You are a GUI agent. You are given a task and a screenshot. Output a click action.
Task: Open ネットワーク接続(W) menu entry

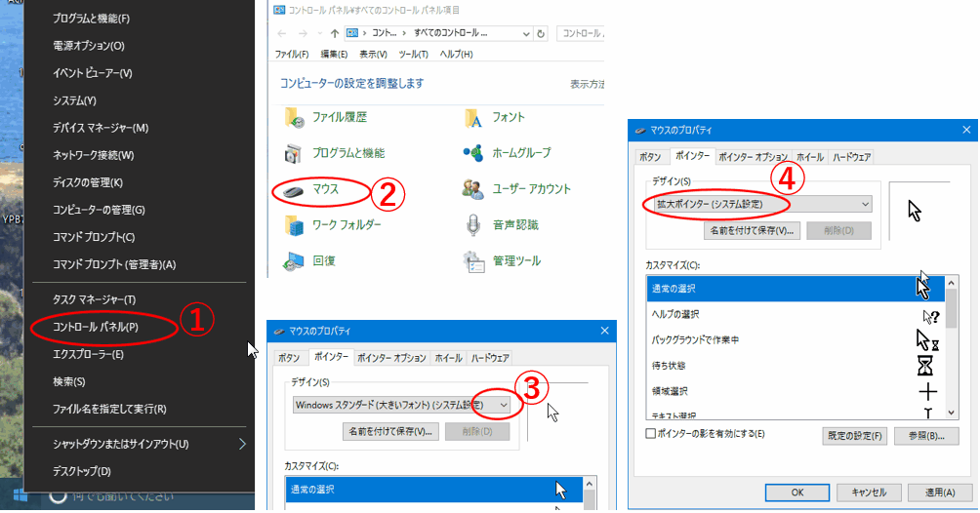coord(93,155)
